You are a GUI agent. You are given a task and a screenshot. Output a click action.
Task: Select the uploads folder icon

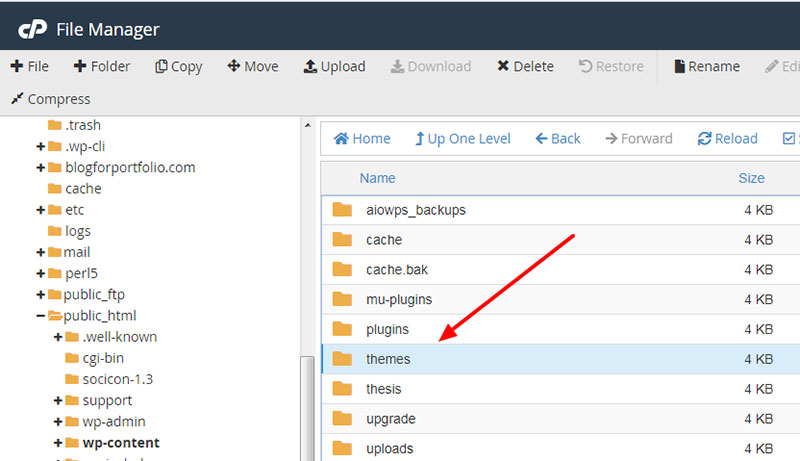[x=342, y=448]
